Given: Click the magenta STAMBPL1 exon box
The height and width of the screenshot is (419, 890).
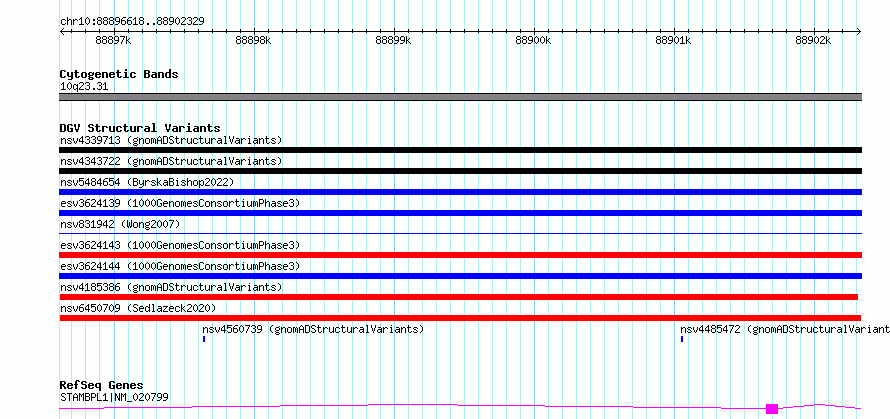Looking at the screenshot, I should pyautogui.click(x=772, y=409).
